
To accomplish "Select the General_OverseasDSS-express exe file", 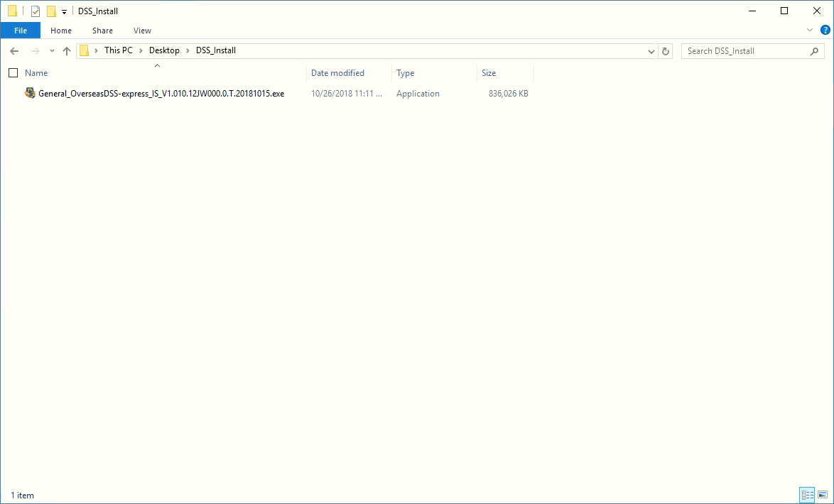I will (161, 94).
